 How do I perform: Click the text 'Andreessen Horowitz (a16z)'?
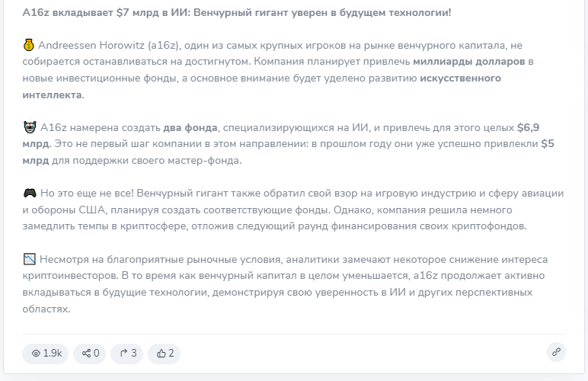coord(110,46)
